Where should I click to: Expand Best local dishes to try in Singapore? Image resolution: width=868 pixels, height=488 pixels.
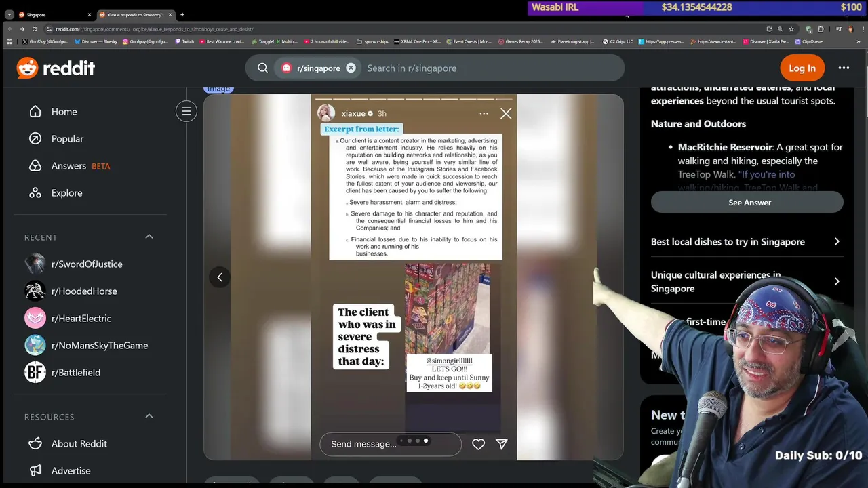[x=747, y=242]
